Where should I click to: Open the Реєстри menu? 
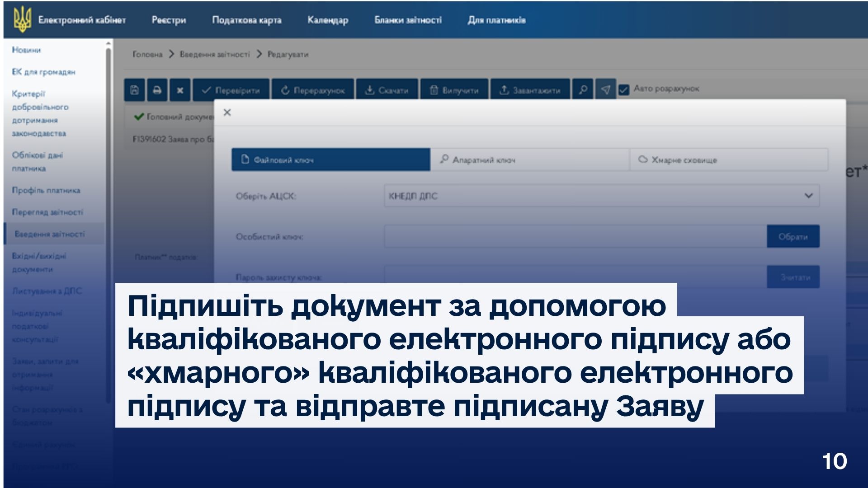[x=169, y=20]
